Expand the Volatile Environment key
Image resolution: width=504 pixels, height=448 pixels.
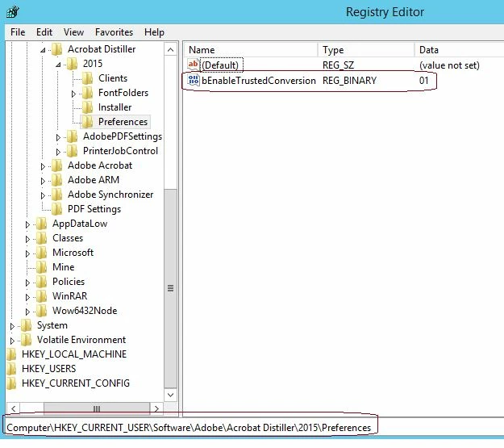point(12,341)
